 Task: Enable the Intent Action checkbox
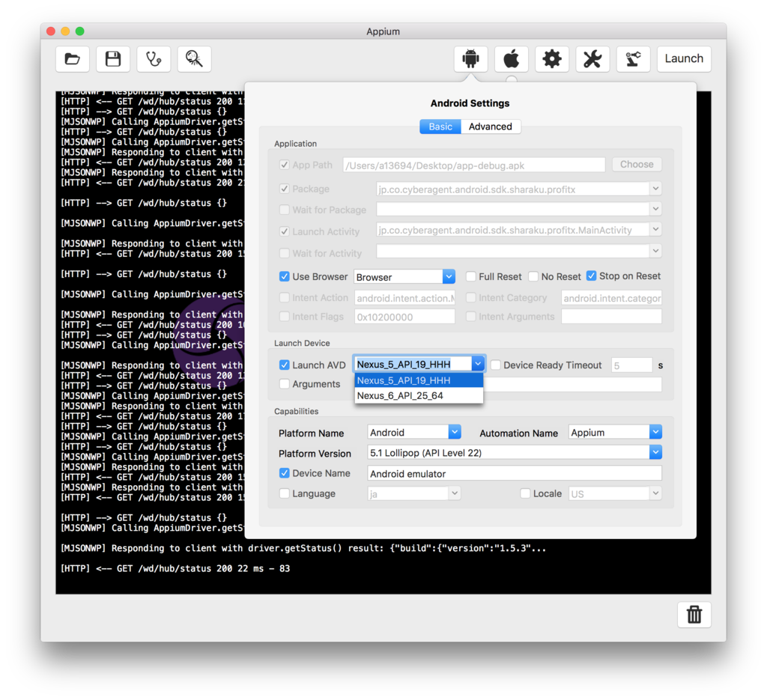[x=284, y=297]
